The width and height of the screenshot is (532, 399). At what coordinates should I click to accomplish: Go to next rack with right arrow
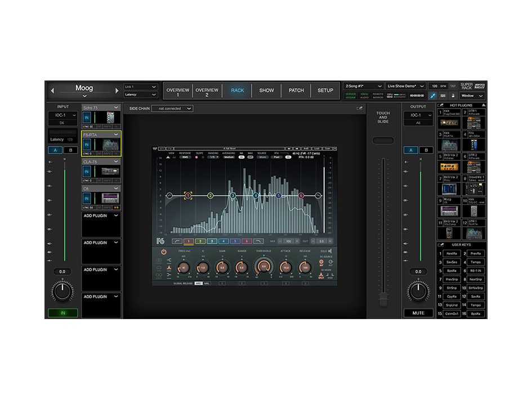(x=117, y=91)
